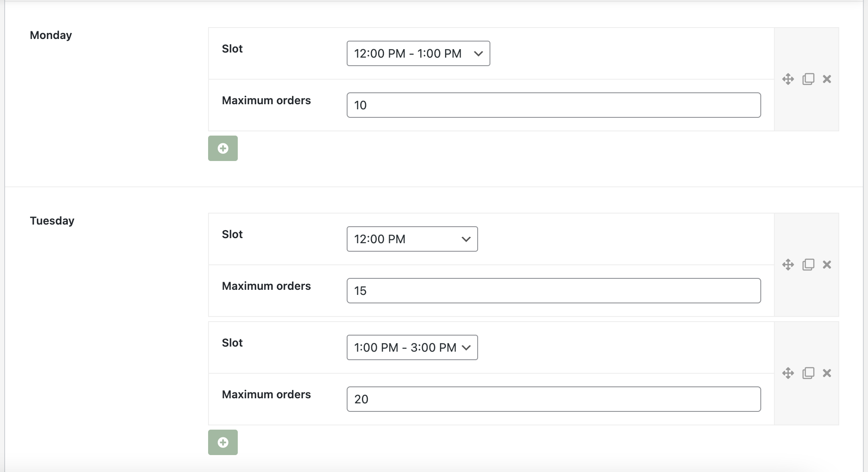Focus Monday maximum orders field showing 10
The height and width of the screenshot is (472, 868).
tap(554, 105)
